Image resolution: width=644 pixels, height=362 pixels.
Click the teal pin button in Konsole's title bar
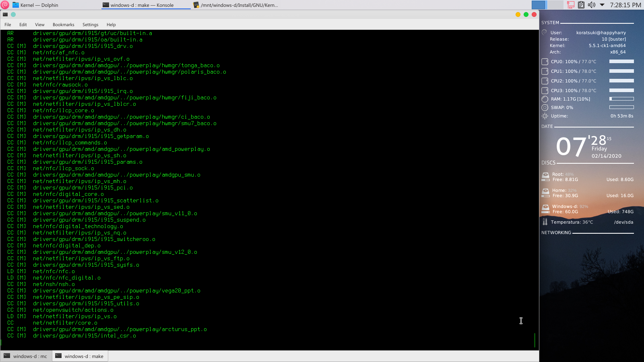pyautogui.click(x=13, y=14)
